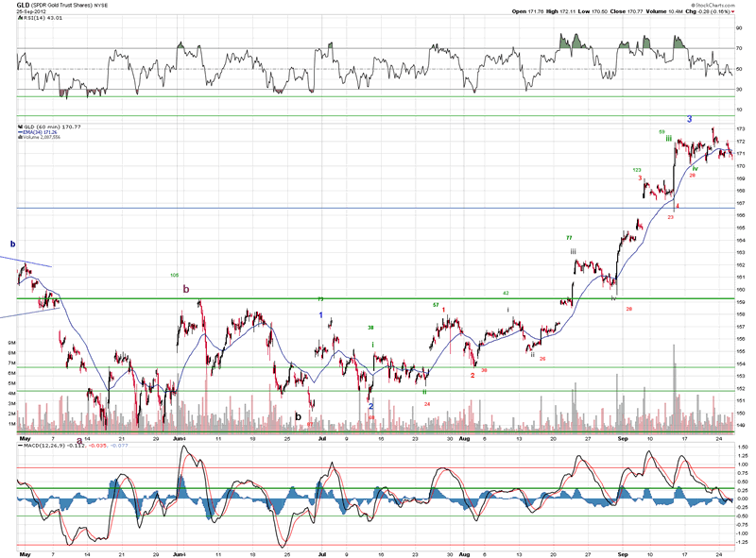Viewport: 756px width, 558px height.
Task: Click the blue wave 2 label
Action: (371, 406)
